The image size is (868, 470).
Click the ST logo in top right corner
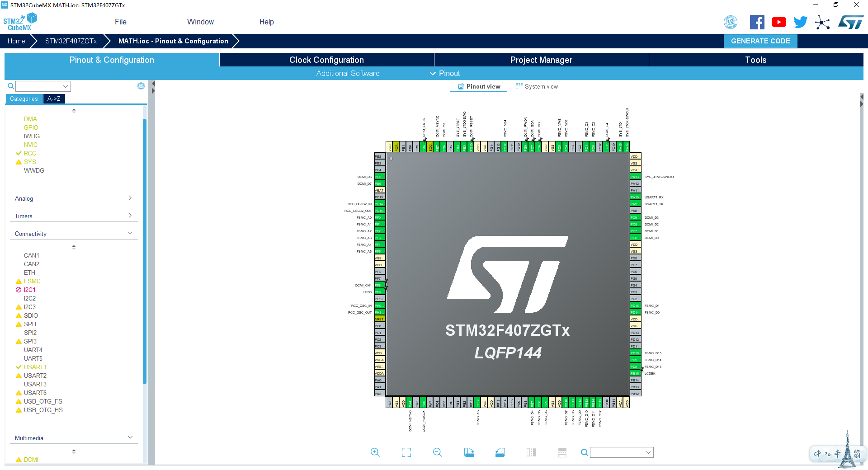(x=851, y=22)
